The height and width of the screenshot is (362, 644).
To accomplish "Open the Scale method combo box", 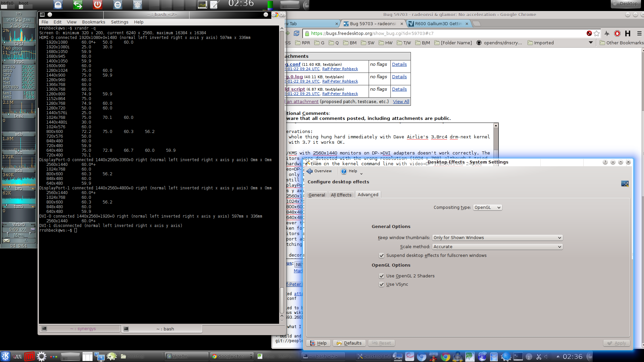I will [x=497, y=247].
